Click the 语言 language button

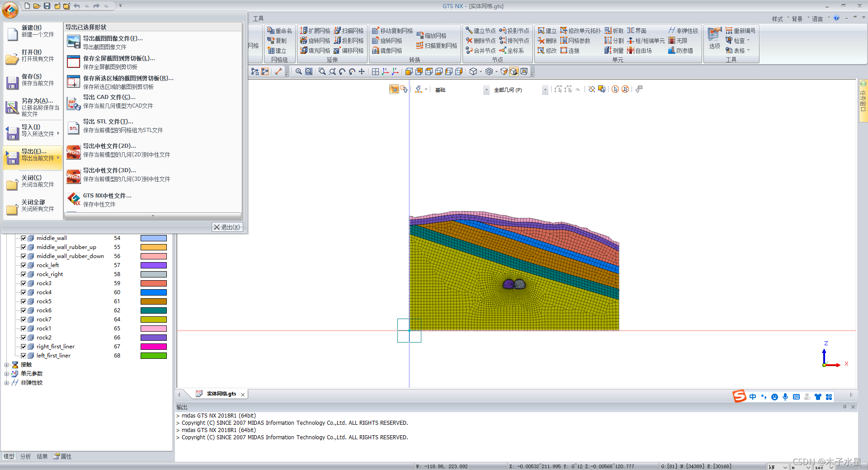click(820, 19)
